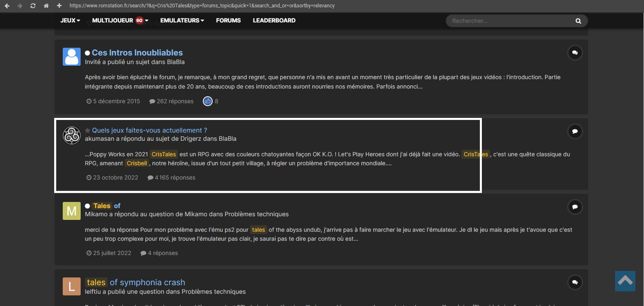Click comment icon on Quels jeux card
This screenshot has width=644, height=306.
pyautogui.click(x=575, y=131)
